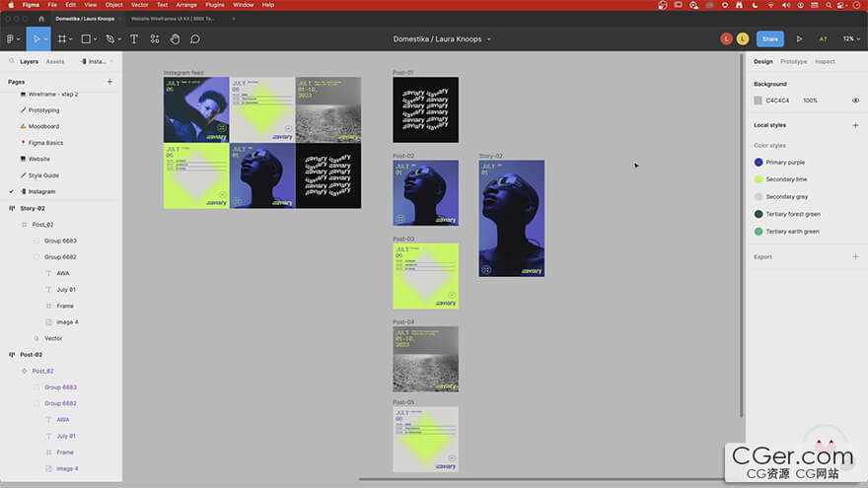Switch to the Prototype tab
868x488 pixels.
pos(793,61)
